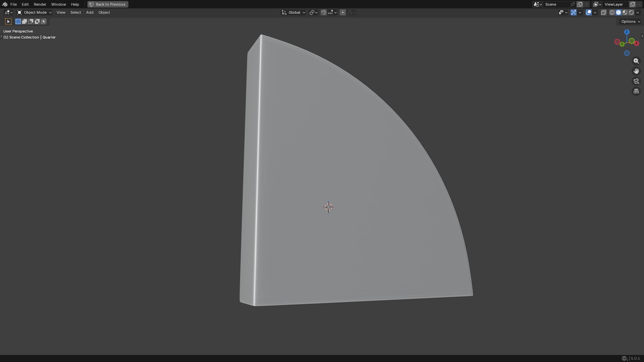Open the view layer browse dropdown
Viewport: 644px width, 362px height.
point(597,4)
